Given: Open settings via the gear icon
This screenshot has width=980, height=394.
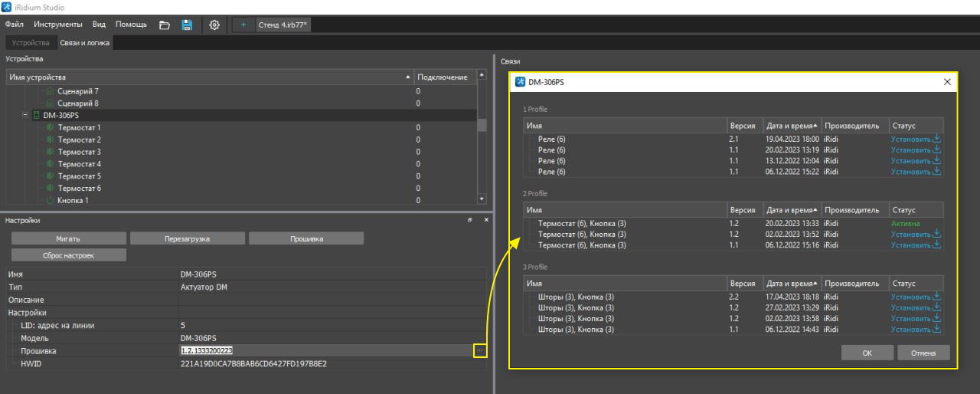Looking at the screenshot, I should pos(214,25).
